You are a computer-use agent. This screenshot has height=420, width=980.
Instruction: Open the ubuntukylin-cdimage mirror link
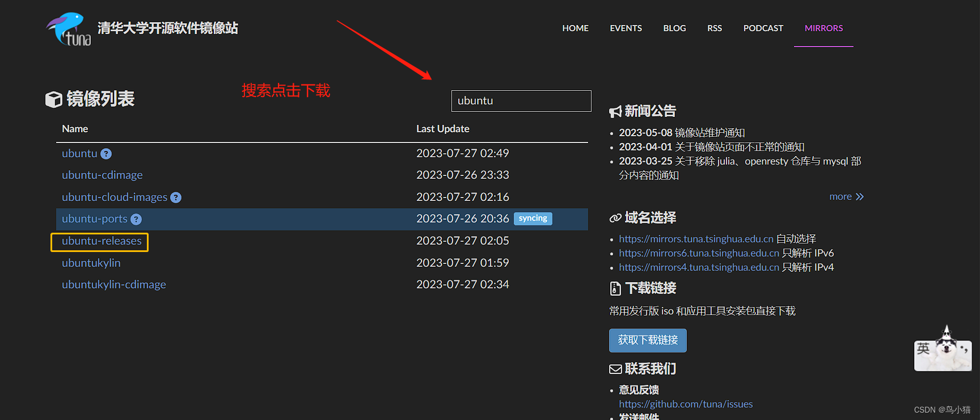pos(114,284)
